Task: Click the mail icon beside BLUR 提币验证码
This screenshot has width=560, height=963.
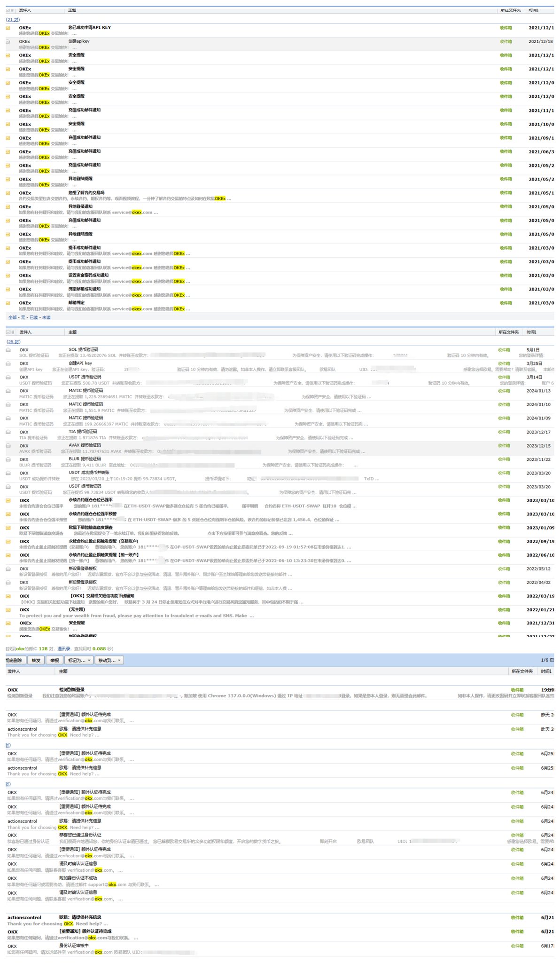Action: pos(8,459)
